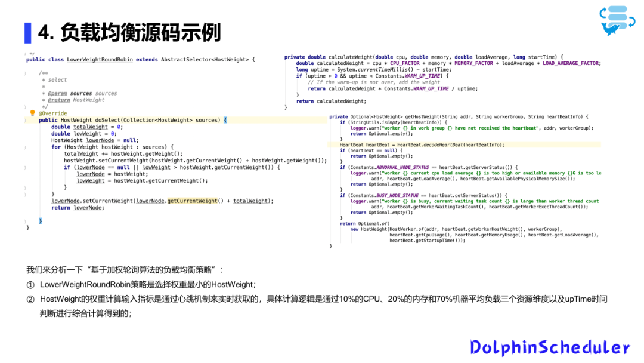Click the 'double totalWeight = 0;' line
Screen dimensions: 644x363
[87, 127]
